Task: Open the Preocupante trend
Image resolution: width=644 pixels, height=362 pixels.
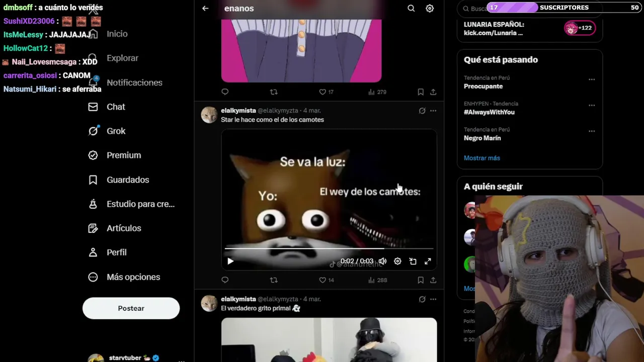Action: click(x=483, y=86)
